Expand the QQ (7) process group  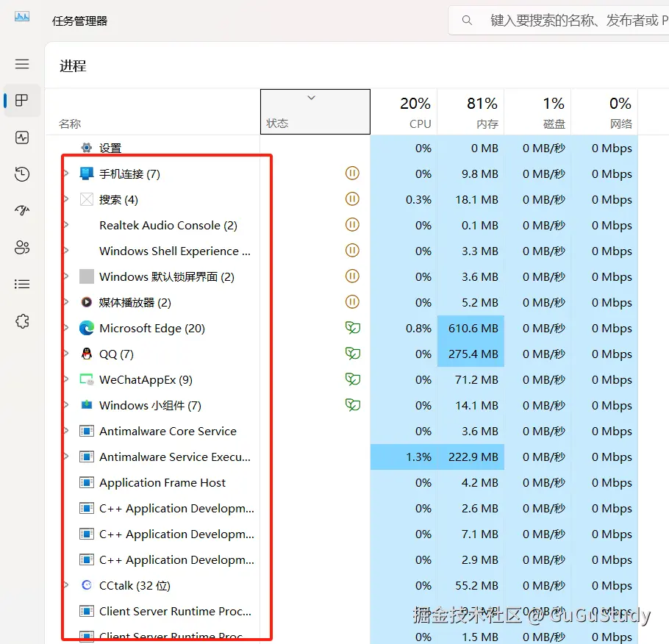point(67,354)
